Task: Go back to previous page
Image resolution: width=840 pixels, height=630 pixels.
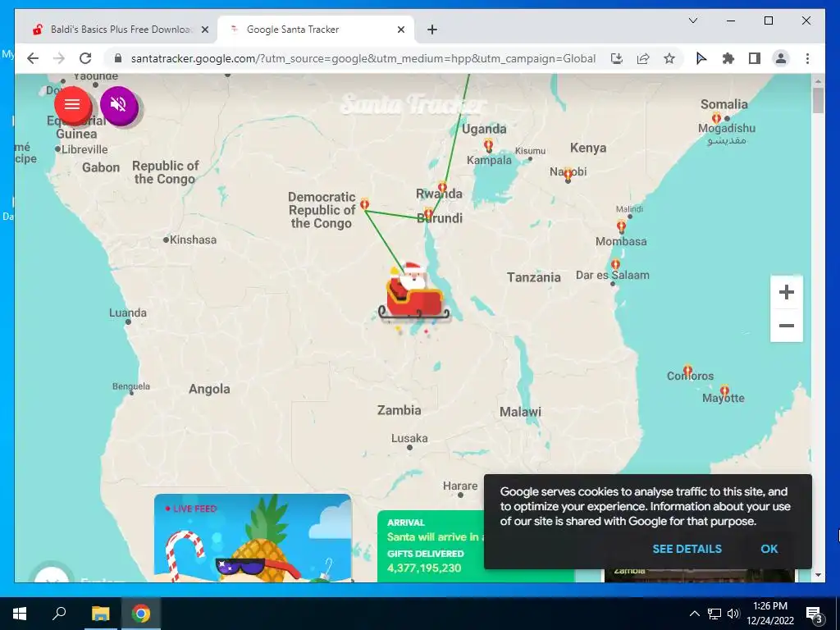Action: (x=33, y=58)
